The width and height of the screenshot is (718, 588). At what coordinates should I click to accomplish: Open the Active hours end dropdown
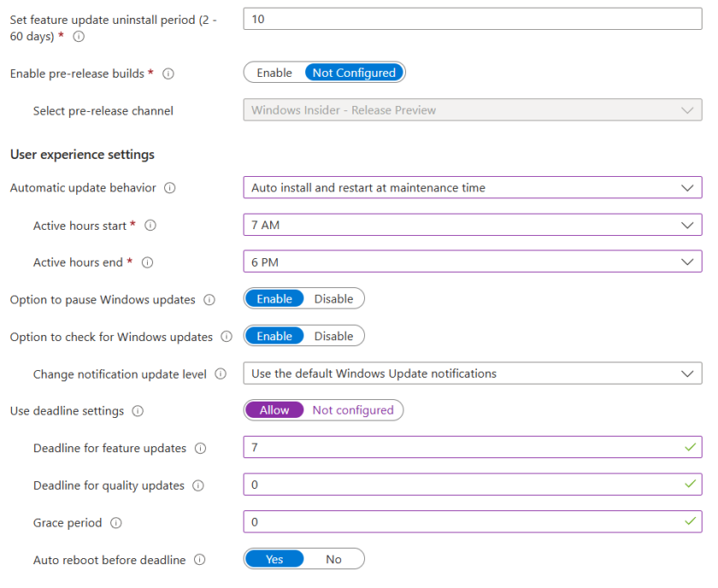pos(472,262)
